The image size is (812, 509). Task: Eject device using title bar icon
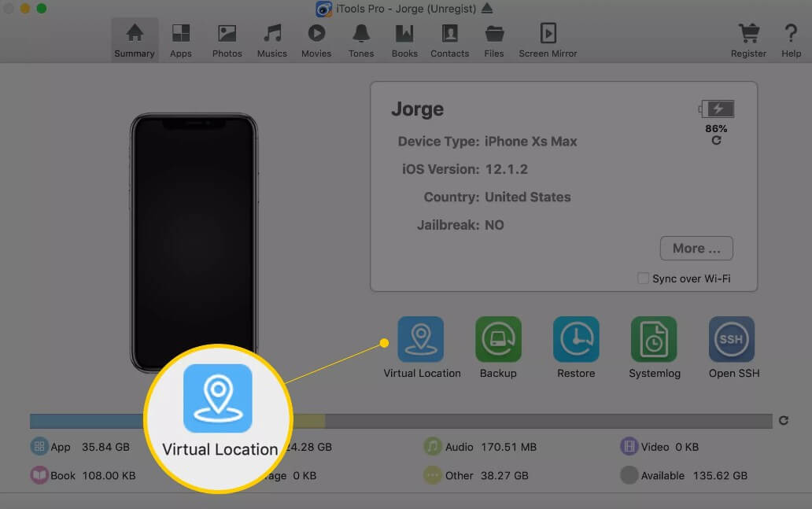click(487, 9)
